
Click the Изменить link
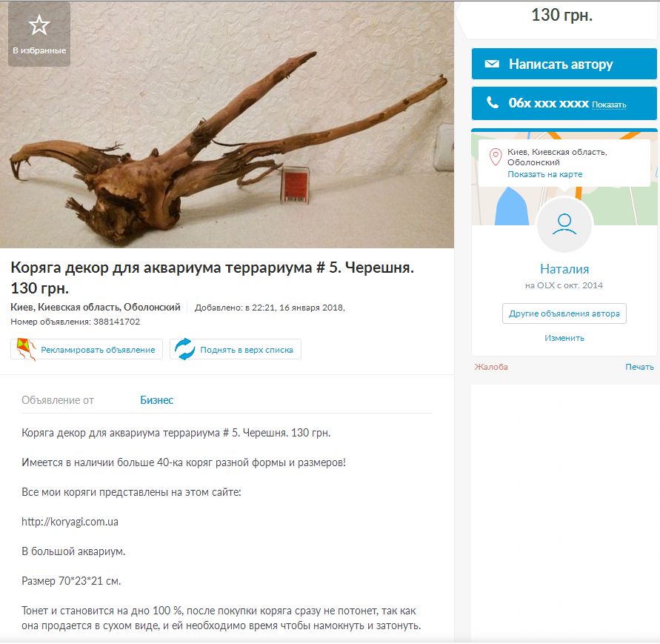[564, 338]
